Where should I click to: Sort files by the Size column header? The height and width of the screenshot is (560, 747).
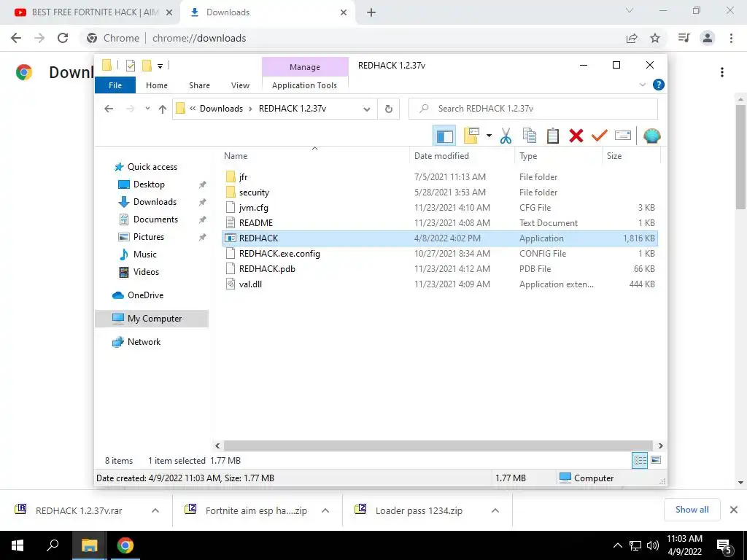[x=631, y=156]
